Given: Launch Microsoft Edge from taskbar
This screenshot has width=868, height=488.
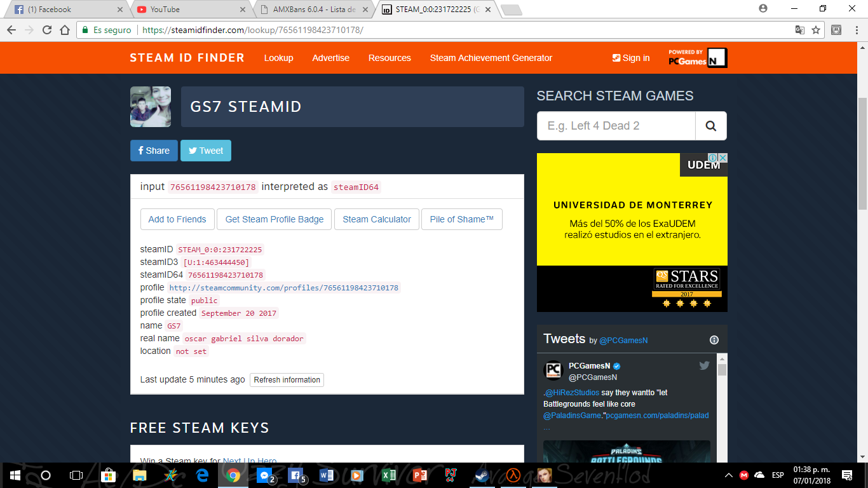Looking at the screenshot, I should pos(202,475).
